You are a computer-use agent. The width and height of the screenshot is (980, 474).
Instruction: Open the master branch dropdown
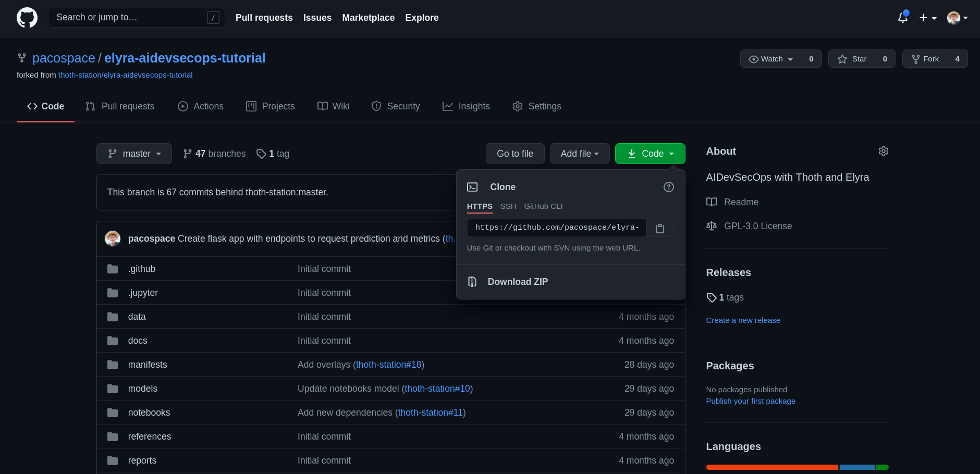click(134, 154)
